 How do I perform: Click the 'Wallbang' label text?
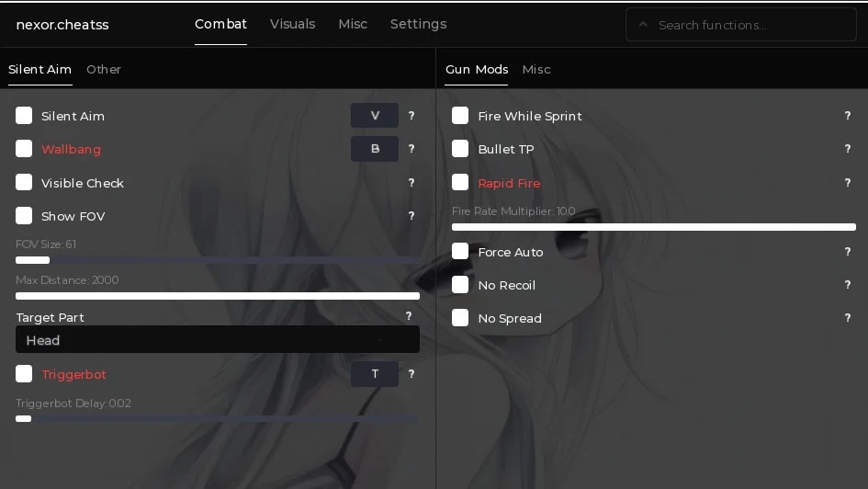(72, 150)
